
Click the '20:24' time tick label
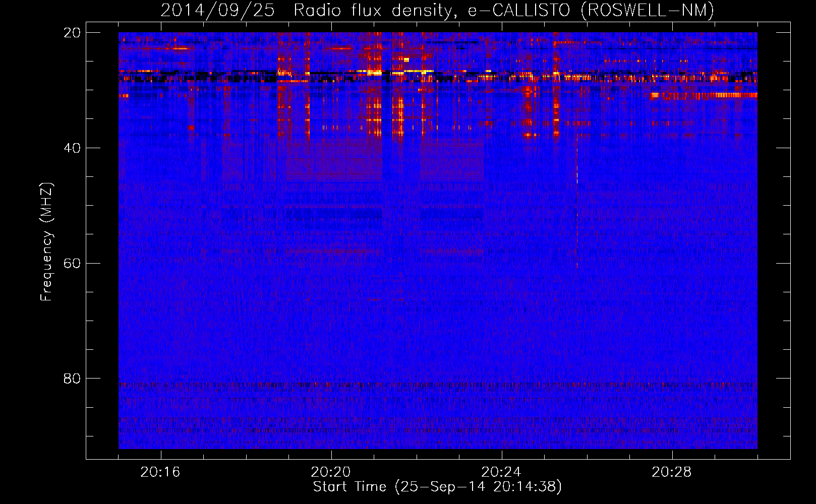tap(501, 472)
